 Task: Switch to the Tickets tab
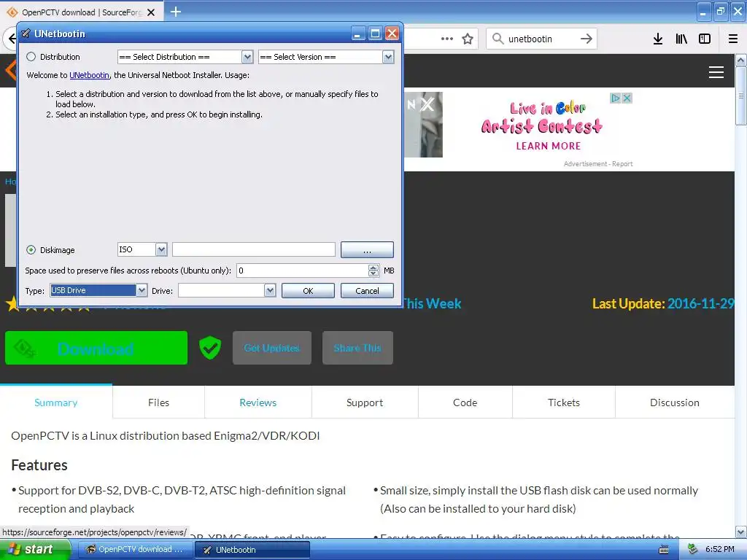click(564, 402)
